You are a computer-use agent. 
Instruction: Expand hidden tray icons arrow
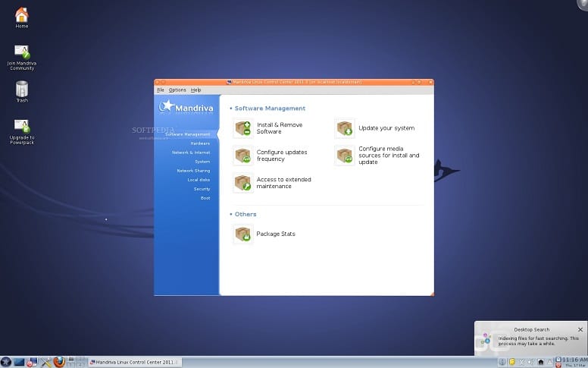coord(550,362)
